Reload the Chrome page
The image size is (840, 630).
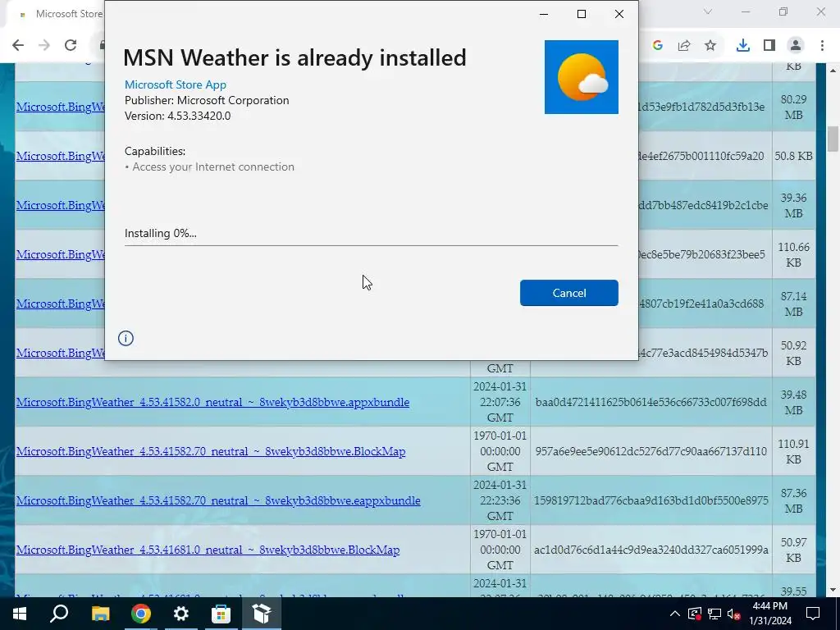pos(71,45)
